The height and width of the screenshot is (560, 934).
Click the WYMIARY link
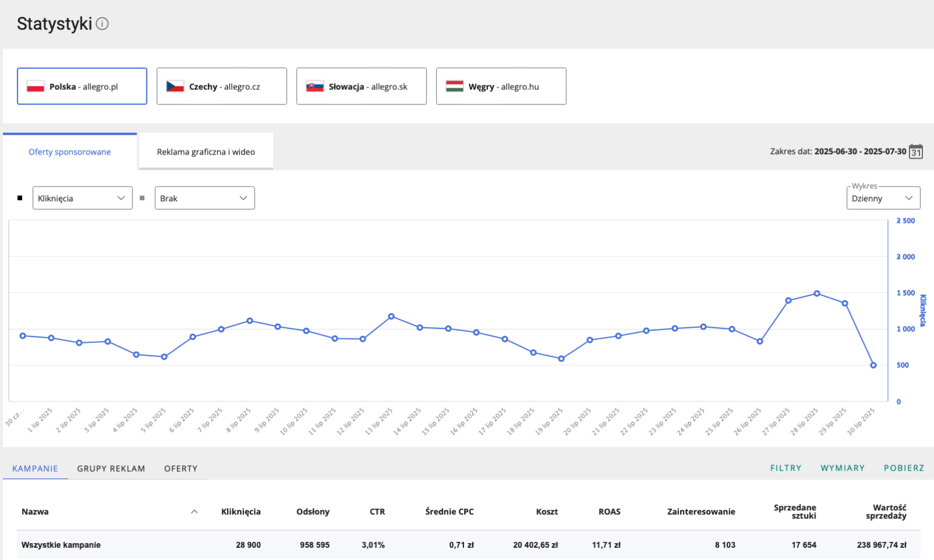tap(842, 468)
